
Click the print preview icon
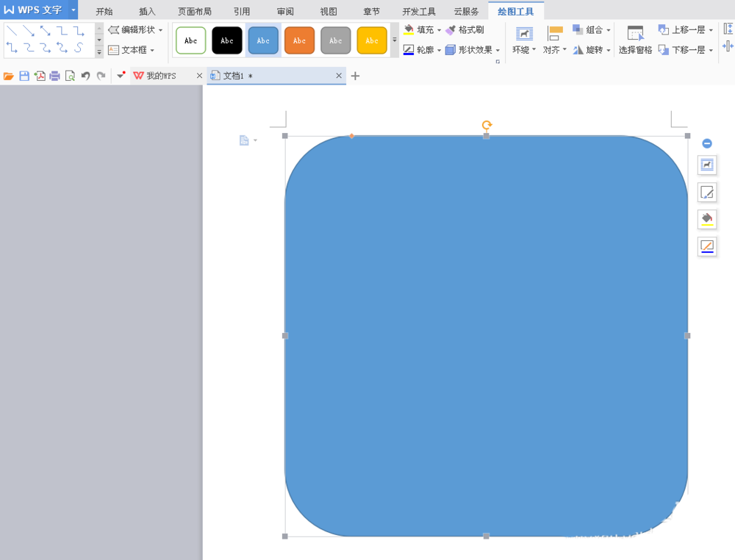point(68,75)
